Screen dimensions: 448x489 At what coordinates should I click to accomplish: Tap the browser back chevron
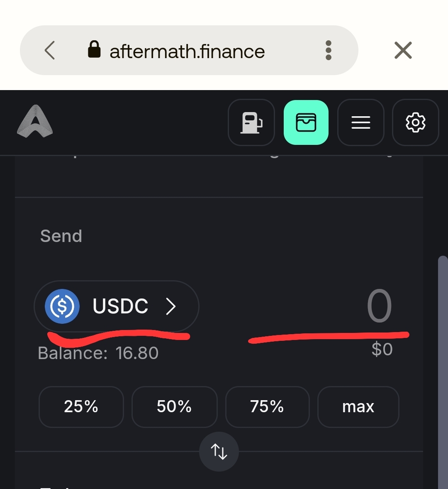(50, 51)
